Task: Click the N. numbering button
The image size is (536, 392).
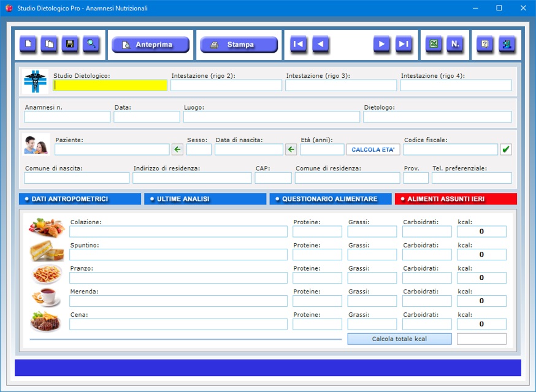Action: (x=455, y=44)
